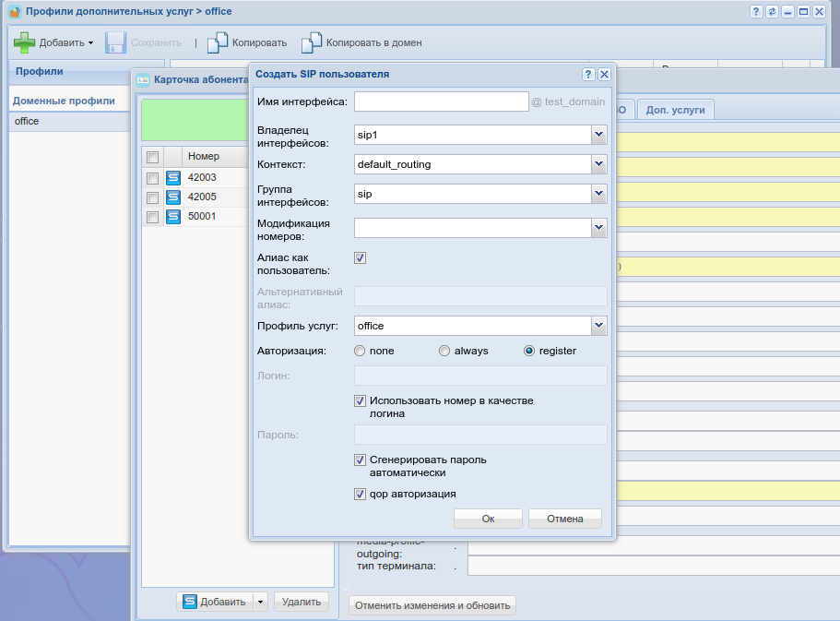Click the green Add plus icon
Viewport: 840px width, 621px height.
(24, 42)
